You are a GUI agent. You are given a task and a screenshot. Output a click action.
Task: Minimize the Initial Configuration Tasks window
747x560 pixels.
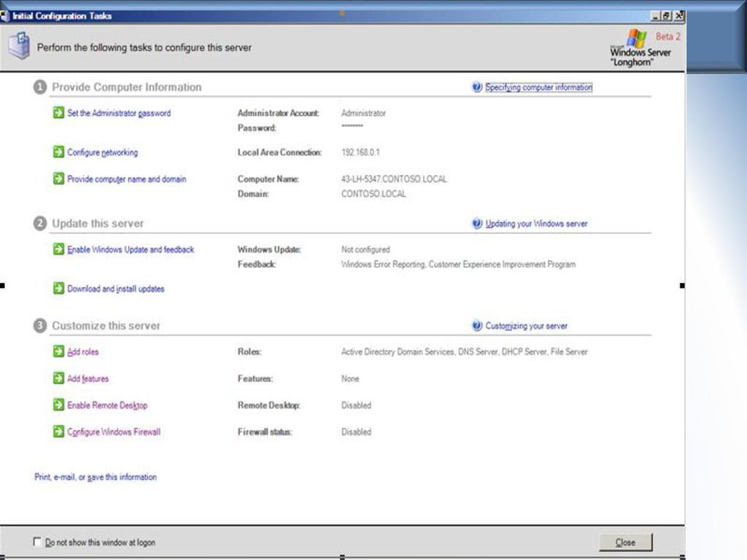[x=656, y=16]
